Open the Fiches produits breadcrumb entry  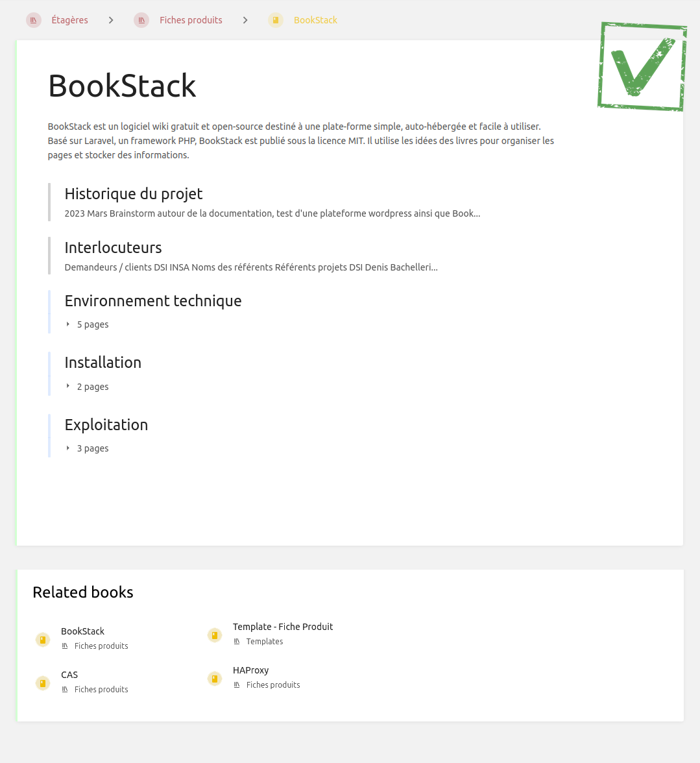(191, 19)
